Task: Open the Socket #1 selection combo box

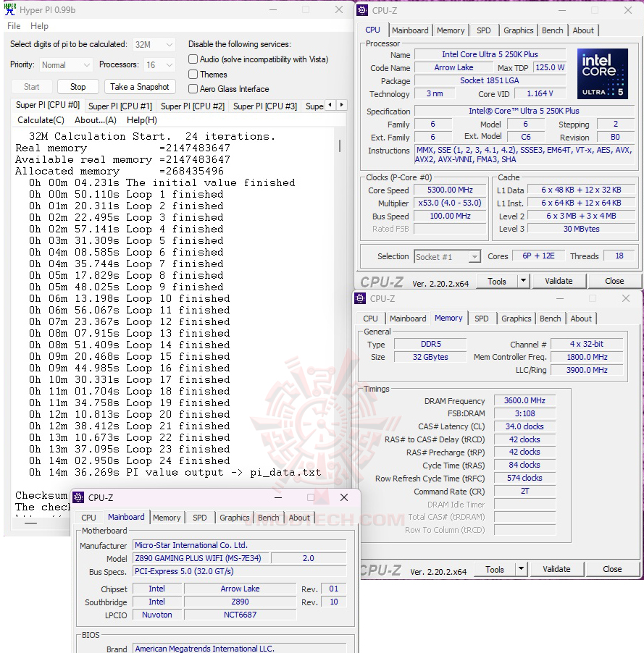Action: click(447, 256)
